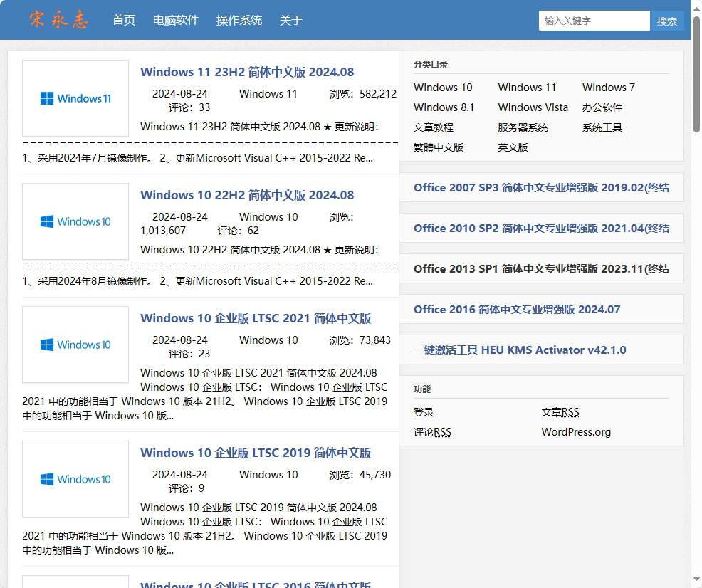Open the Windows 7 category
The height and width of the screenshot is (588, 702).
tap(608, 88)
